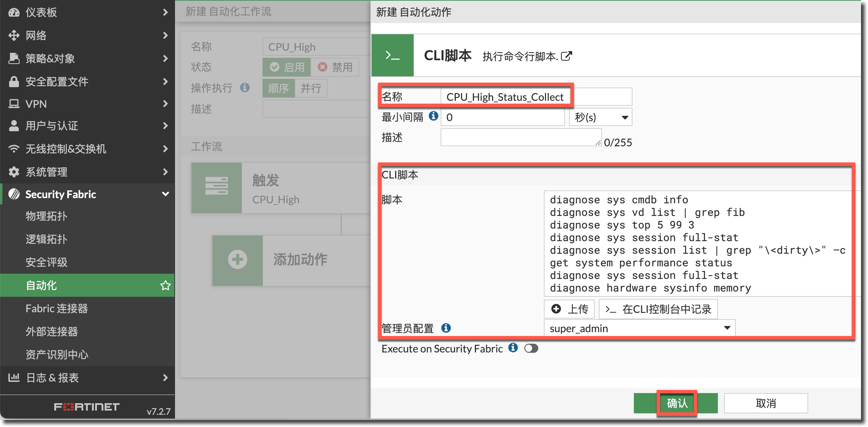Click the 上传 upload button
This screenshot has width=868, height=427.
(x=569, y=309)
